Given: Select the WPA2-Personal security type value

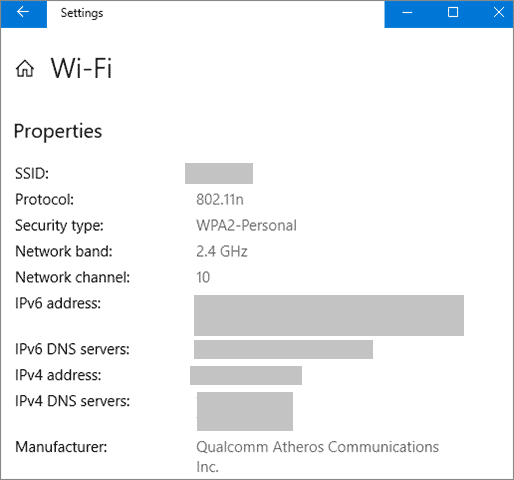Looking at the screenshot, I should pos(246,226).
